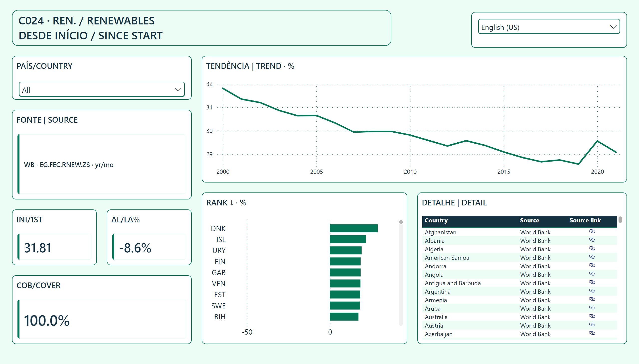Click the DNK bar in the rank chart
Viewport: 639px width, 364px height.
pyautogui.click(x=354, y=229)
